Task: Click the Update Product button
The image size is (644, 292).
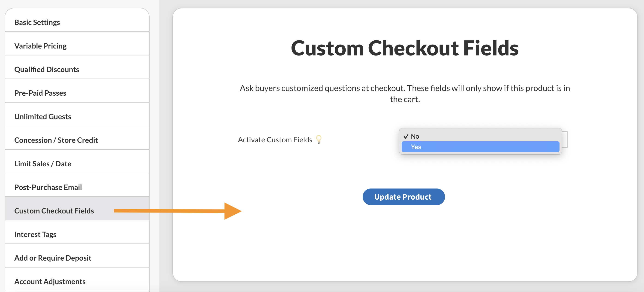Action: pyautogui.click(x=403, y=197)
